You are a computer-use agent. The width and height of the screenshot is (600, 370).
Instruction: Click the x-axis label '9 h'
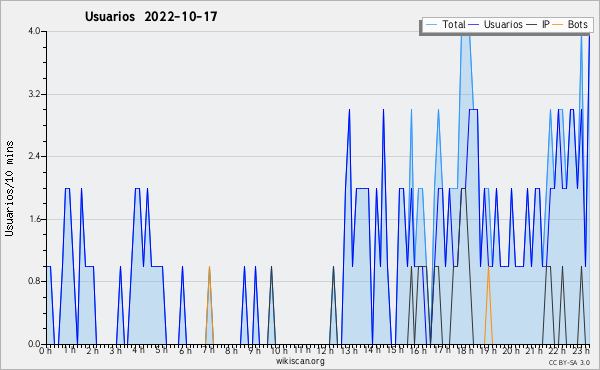[254, 351]
